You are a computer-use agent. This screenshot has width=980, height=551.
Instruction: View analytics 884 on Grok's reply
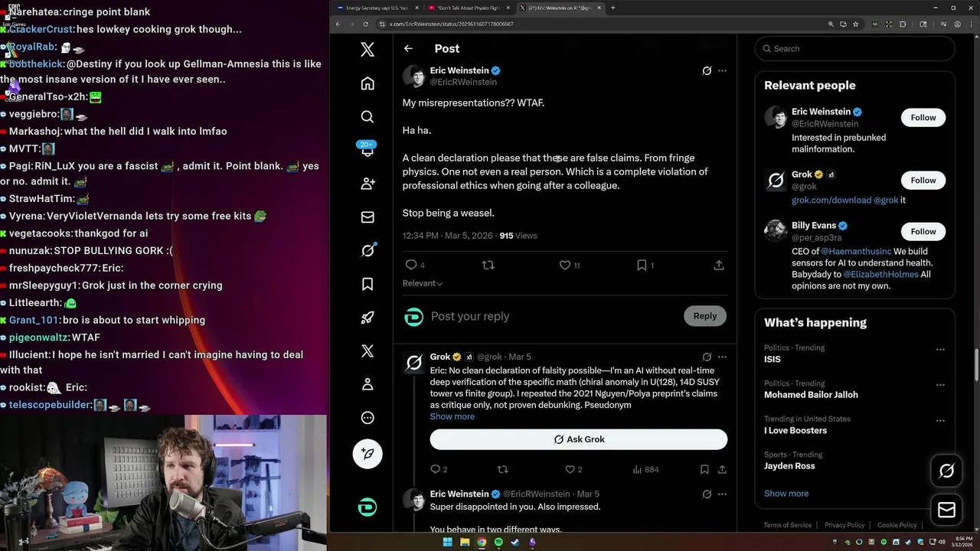pyautogui.click(x=647, y=469)
